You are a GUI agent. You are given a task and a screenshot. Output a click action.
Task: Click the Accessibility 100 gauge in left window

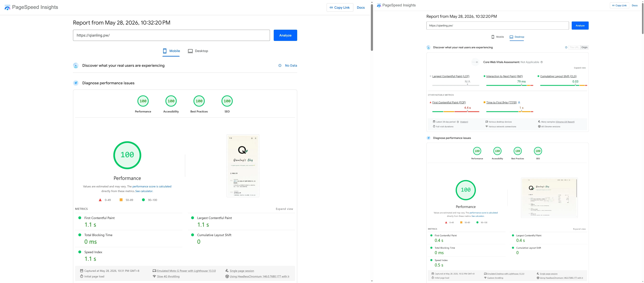coord(171,101)
